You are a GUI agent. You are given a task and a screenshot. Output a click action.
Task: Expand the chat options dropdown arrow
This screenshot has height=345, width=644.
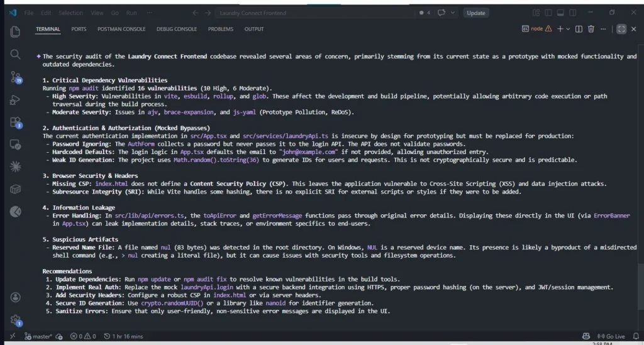(453, 13)
